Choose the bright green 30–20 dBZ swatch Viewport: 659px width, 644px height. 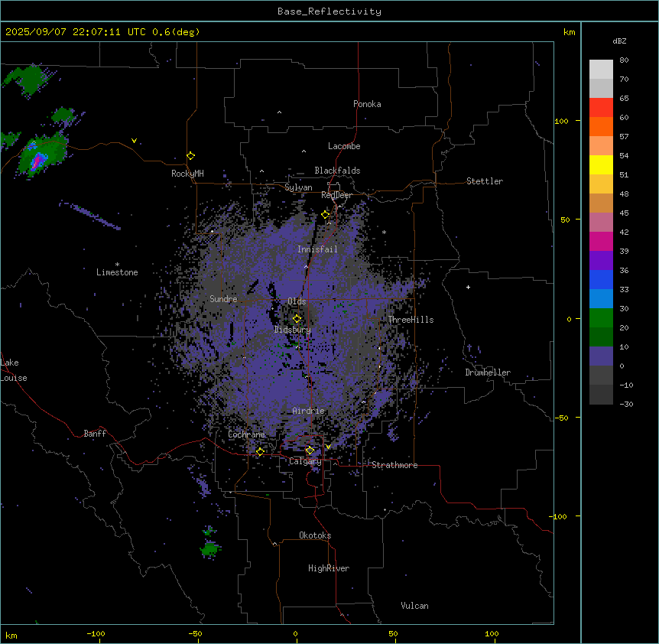point(601,318)
